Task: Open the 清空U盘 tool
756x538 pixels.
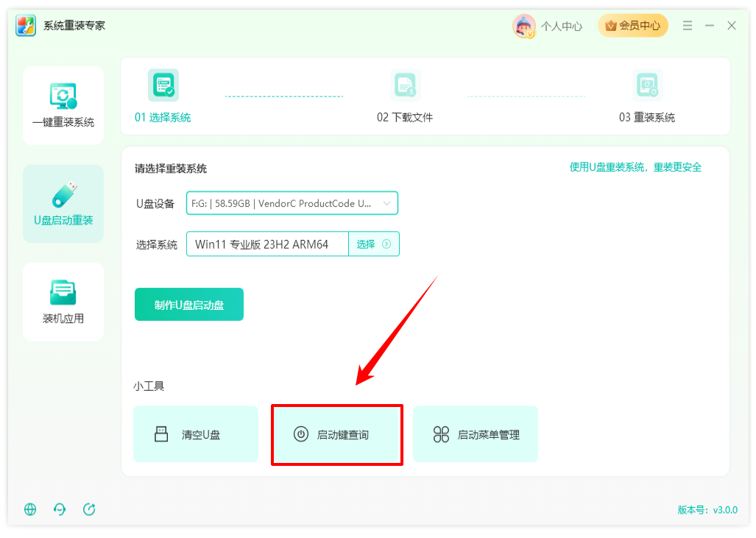Action: click(196, 434)
